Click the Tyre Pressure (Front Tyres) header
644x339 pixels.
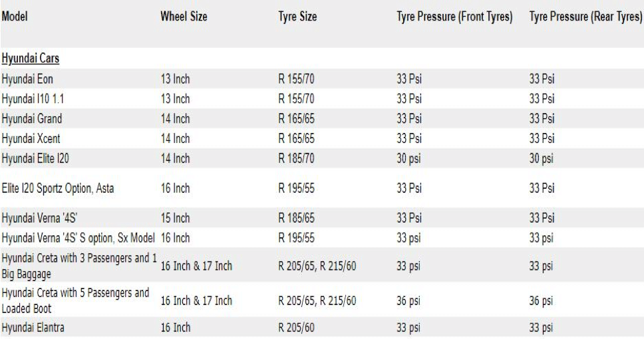tap(454, 17)
